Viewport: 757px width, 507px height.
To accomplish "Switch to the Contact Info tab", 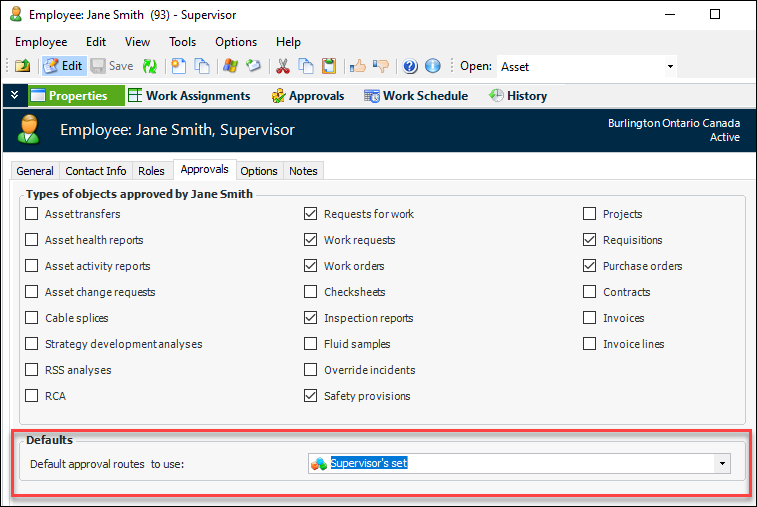I will pyautogui.click(x=96, y=171).
